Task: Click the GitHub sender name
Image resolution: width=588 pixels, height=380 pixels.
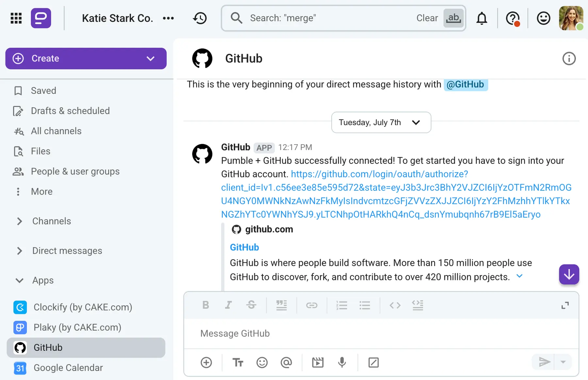Action: [x=236, y=147]
